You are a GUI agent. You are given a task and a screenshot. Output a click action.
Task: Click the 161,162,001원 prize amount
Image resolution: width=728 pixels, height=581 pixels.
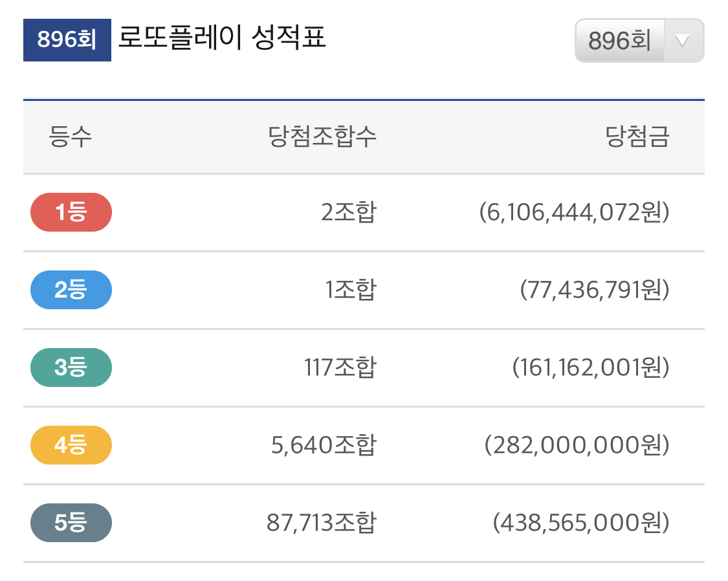pyautogui.click(x=591, y=368)
